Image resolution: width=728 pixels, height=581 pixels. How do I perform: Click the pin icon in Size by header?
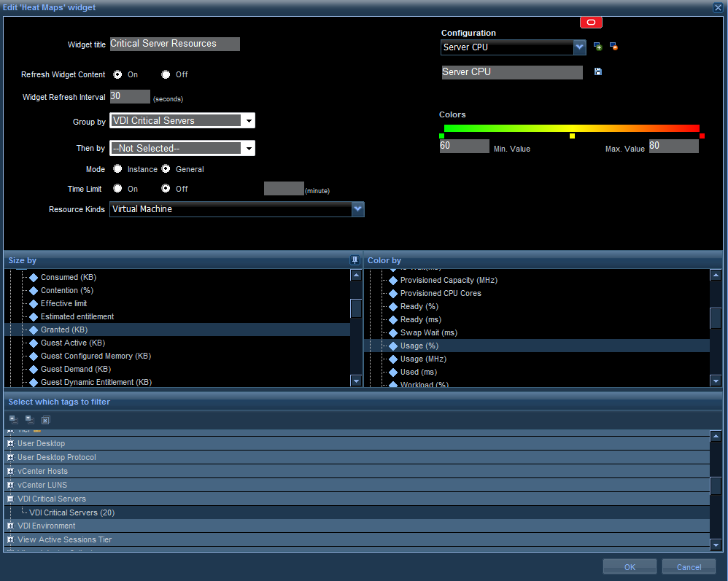click(355, 260)
